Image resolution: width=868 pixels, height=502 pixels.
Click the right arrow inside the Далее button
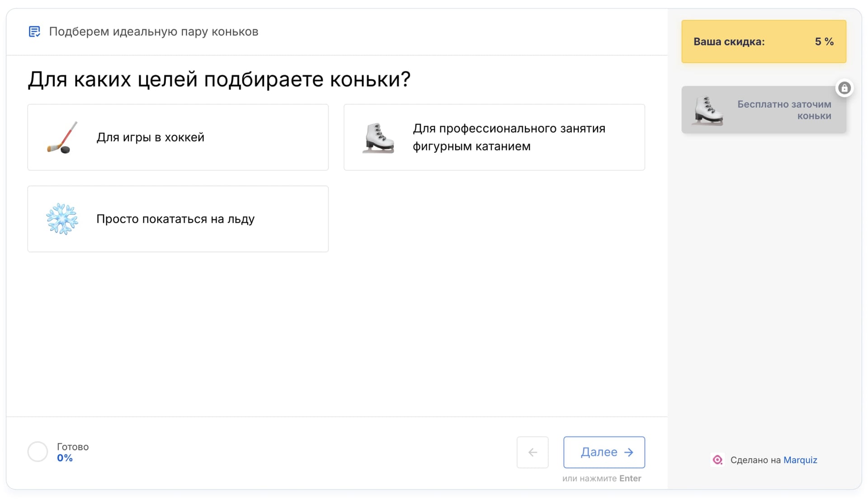[628, 452]
